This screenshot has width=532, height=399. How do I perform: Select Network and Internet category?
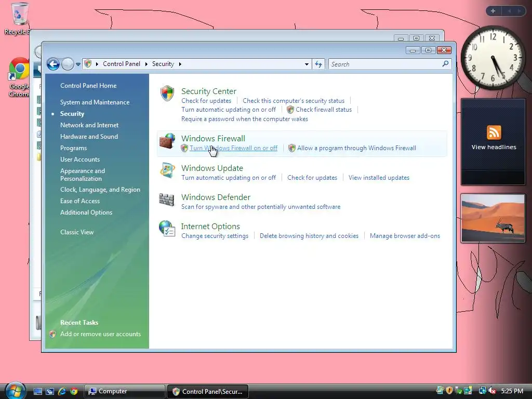pos(89,125)
